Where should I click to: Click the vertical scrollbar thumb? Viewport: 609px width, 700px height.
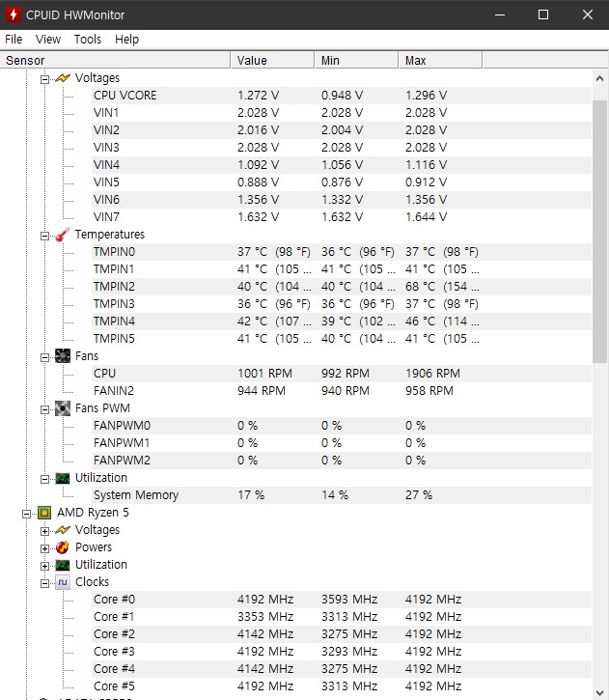click(x=599, y=227)
